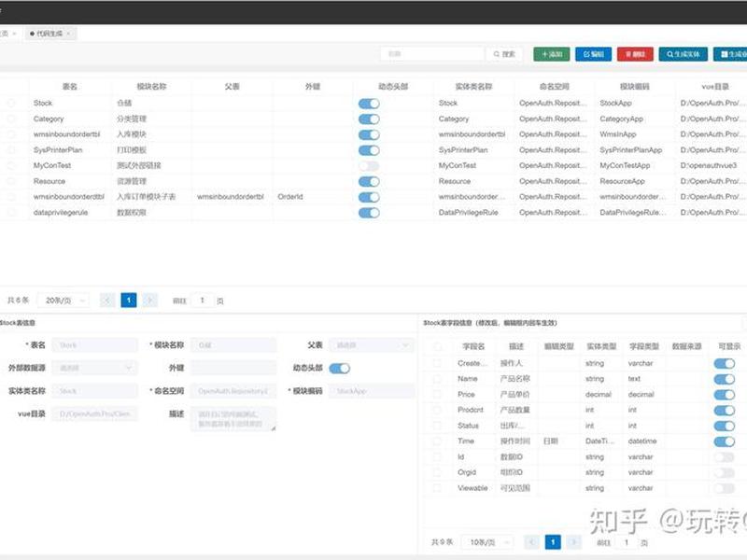Toggle 动态头部 switch in the OrderId row
The width and height of the screenshot is (747, 560).
[369, 197]
